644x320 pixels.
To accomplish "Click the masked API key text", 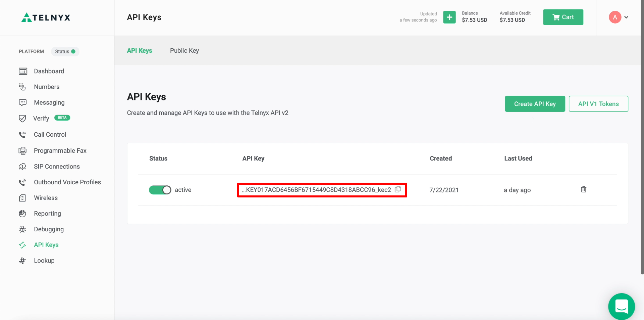I will (x=316, y=190).
